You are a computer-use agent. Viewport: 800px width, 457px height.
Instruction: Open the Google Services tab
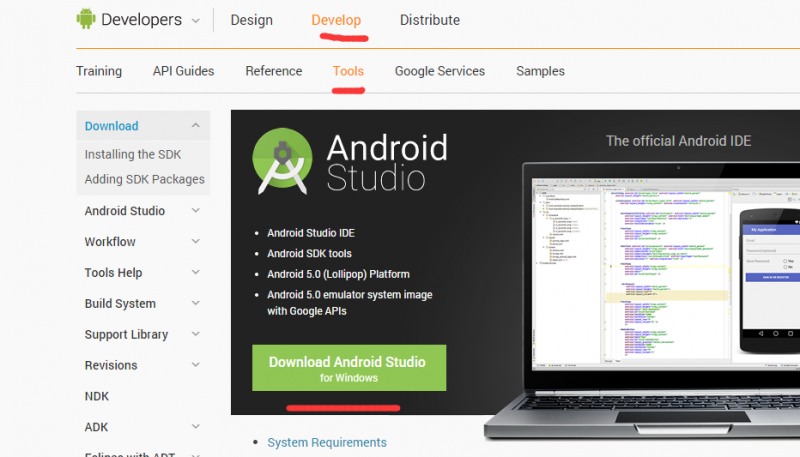tap(439, 71)
